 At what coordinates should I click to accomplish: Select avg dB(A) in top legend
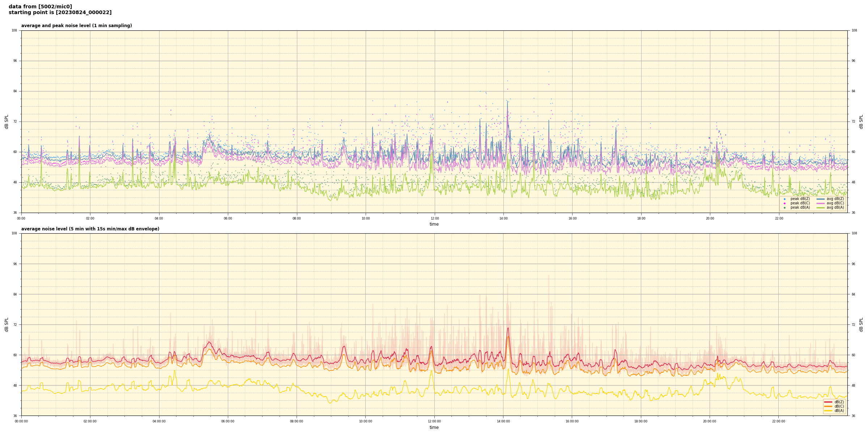point(820,208)
